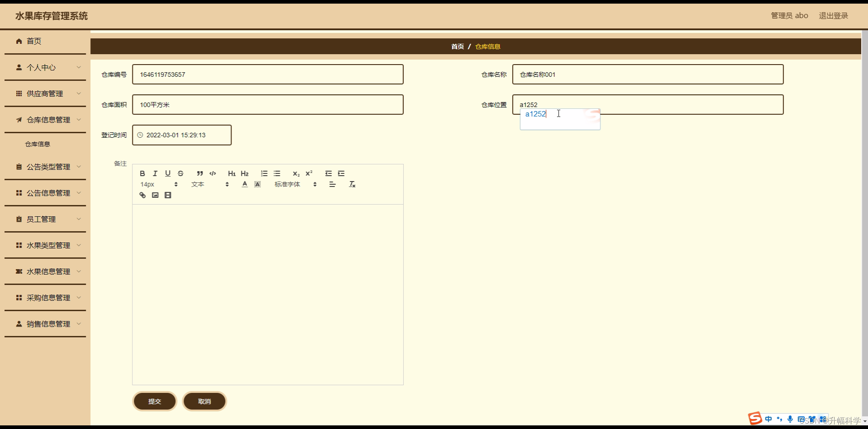Screen dimensions: 868x429
Task: Open the font color picker
Action: [x=245, y=184]
